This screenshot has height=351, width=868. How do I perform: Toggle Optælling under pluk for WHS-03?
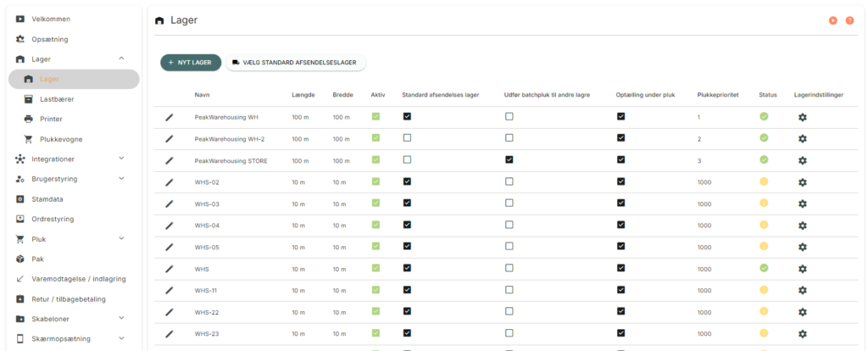tap(620, 203)
